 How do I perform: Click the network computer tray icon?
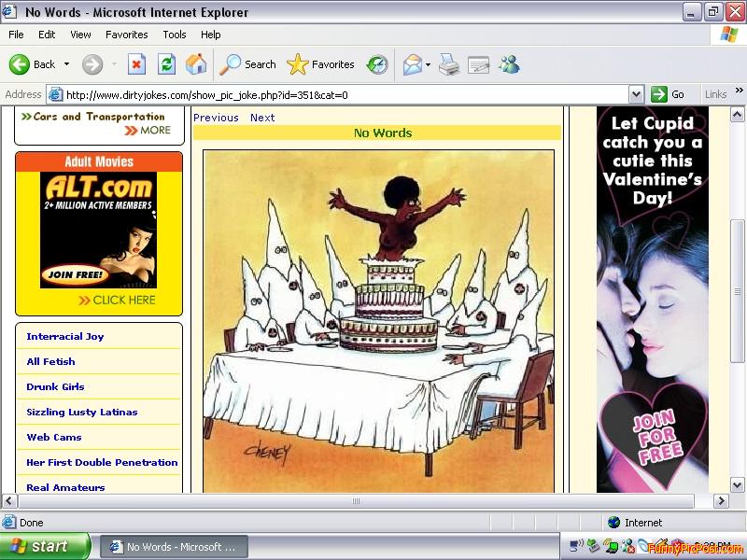(x=576, y=546)
